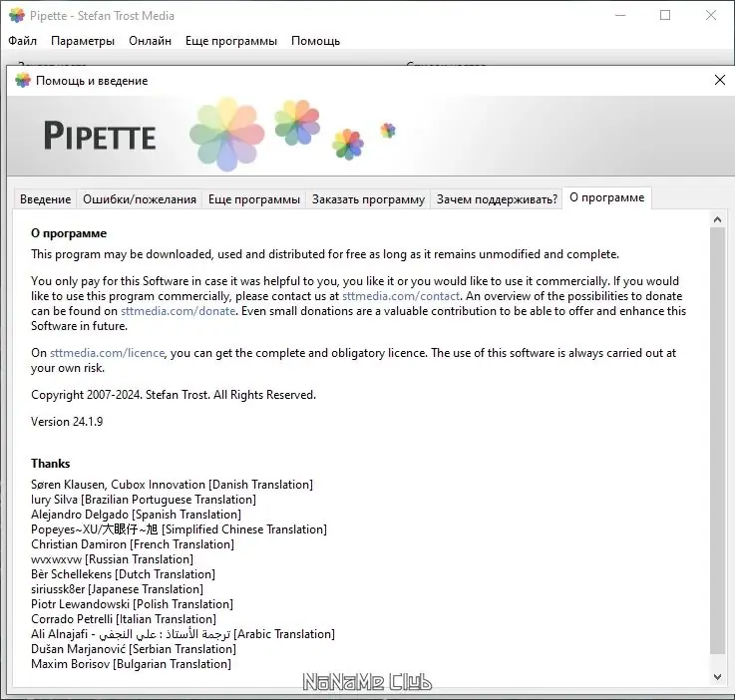Open the Онлайн menu
The width and height of the screenshot is (735, 700).
pyautogui.click(x=150, y=41)
